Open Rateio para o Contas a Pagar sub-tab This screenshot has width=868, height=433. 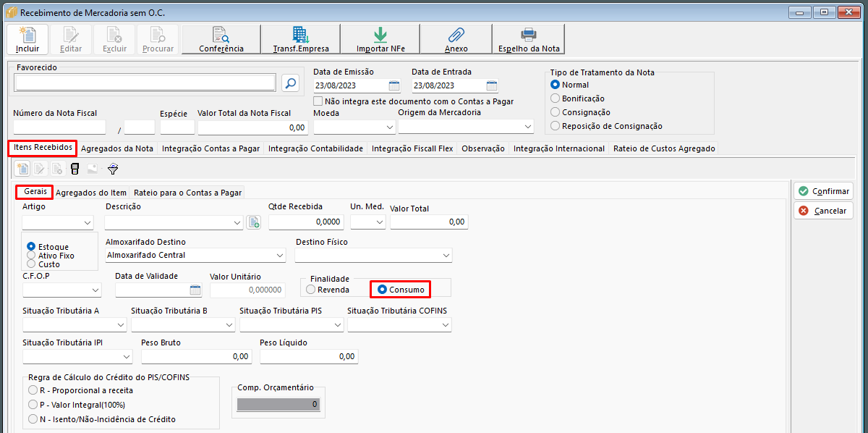pyautogui.click(x=187, y=193)
